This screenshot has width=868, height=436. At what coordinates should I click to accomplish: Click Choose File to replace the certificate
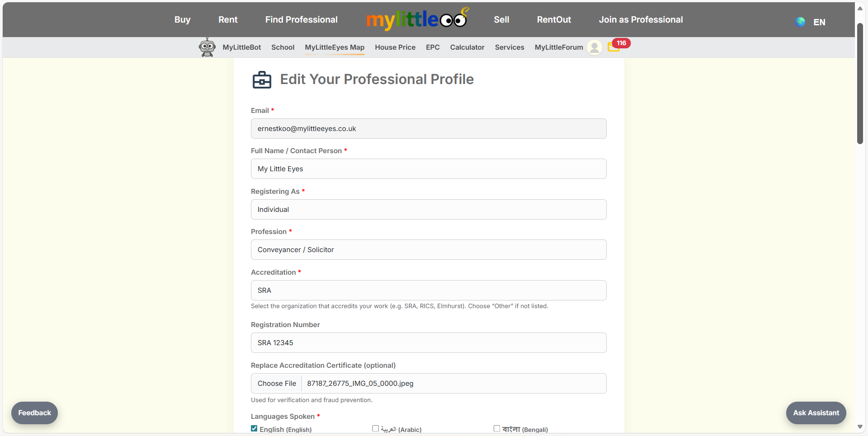coord(276,383)
